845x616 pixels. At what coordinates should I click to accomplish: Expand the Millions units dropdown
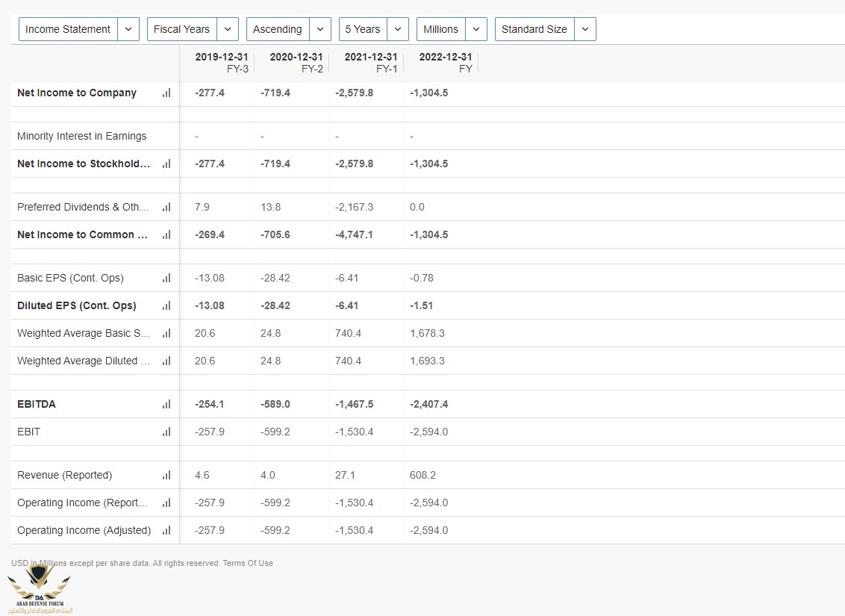click(452, 29)
